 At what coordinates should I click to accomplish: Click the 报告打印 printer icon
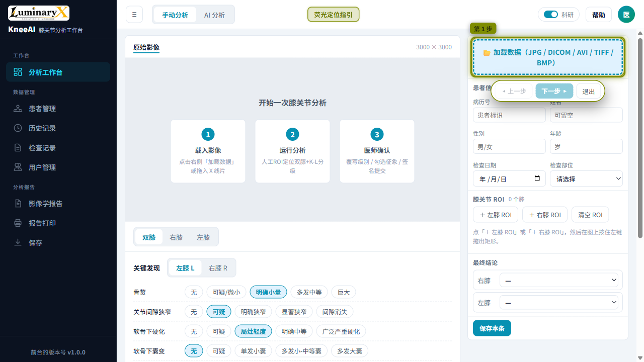coord(18,223)
